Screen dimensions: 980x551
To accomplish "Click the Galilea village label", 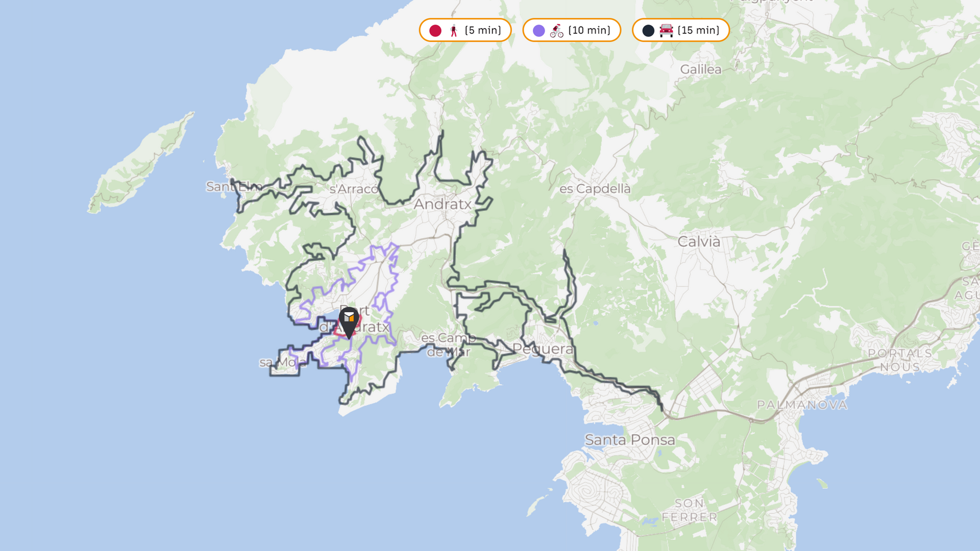I will [700, 69].
